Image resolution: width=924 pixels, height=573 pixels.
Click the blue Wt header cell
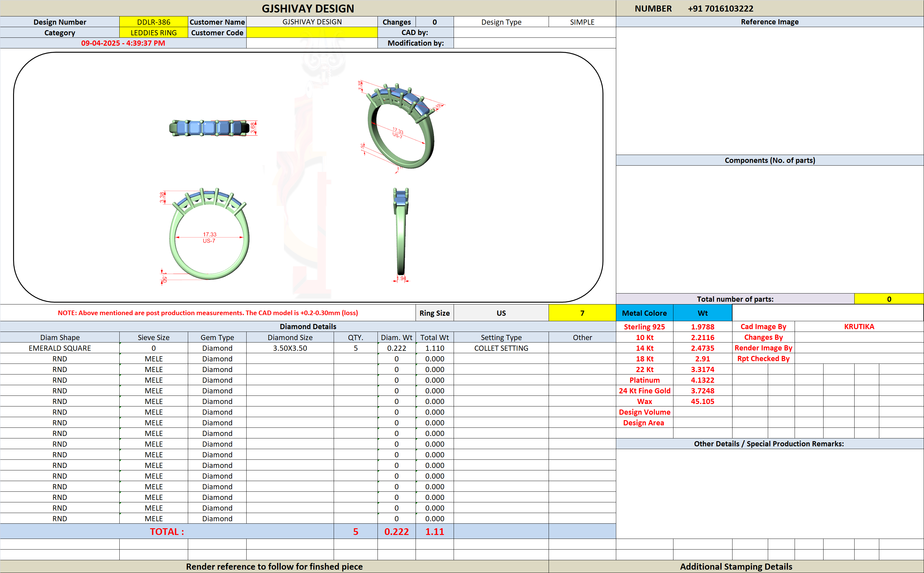(x=702, y=313)
